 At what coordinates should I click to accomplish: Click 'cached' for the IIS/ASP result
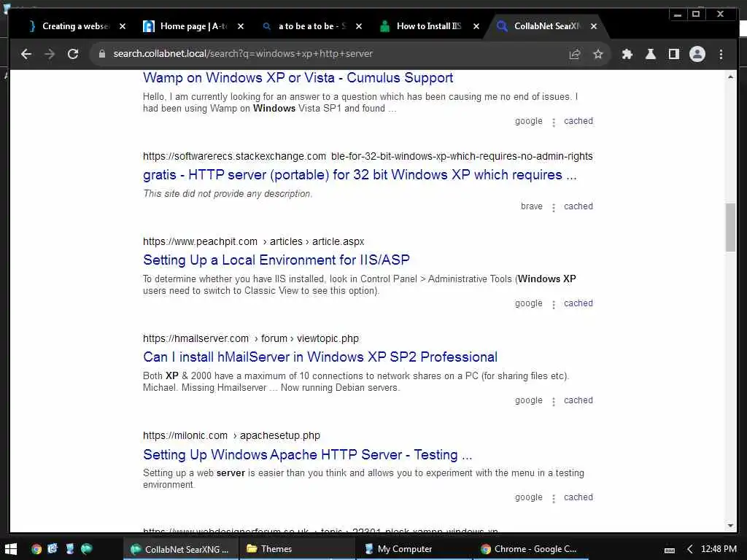(x=578, y=303)
